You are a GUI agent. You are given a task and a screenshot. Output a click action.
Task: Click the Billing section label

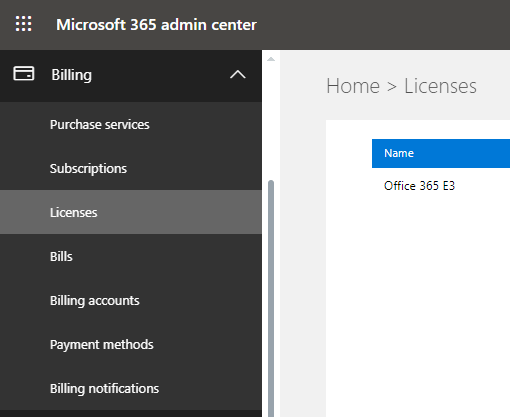point(71,75)
